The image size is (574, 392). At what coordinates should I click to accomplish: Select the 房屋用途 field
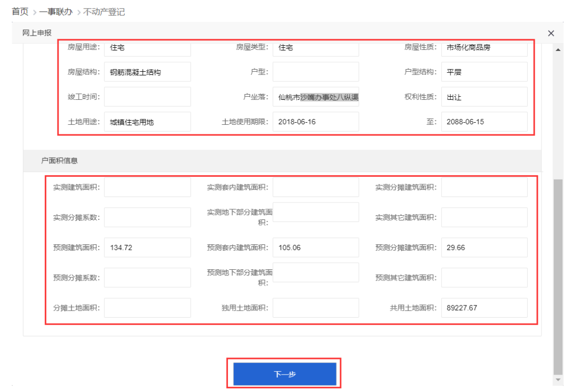tap(147, 47)
